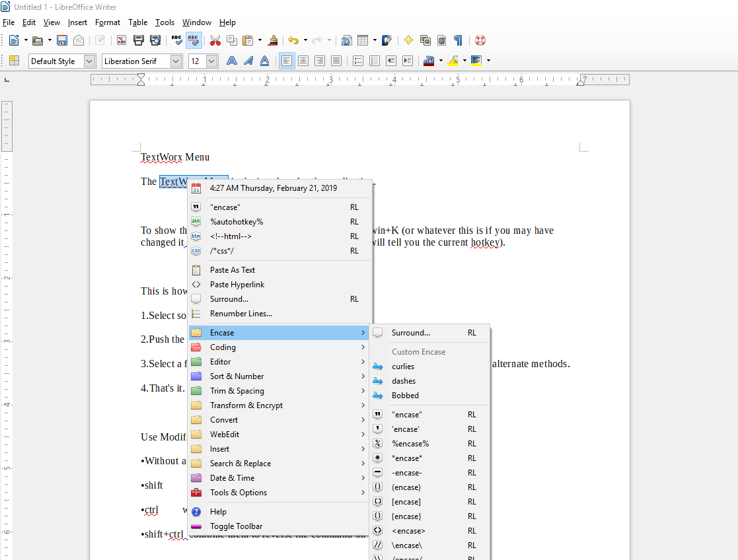Click the Insert Table icon
This screenshot has width=738, height=560.
(363, 40)
